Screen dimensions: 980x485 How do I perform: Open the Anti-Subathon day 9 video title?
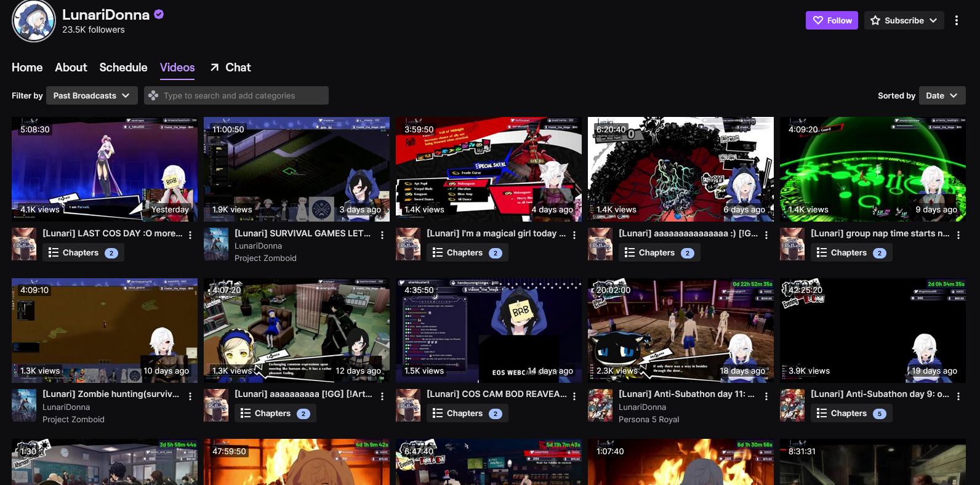[880, 394]
